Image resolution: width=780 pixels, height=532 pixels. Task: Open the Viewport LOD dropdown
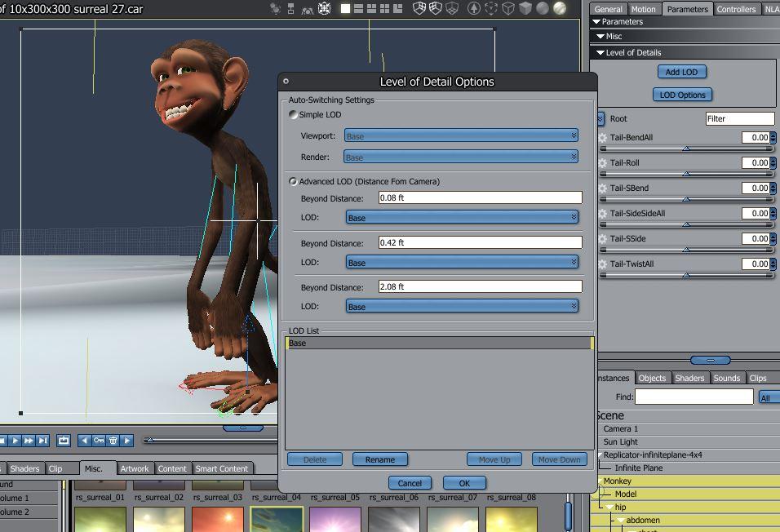461,135
